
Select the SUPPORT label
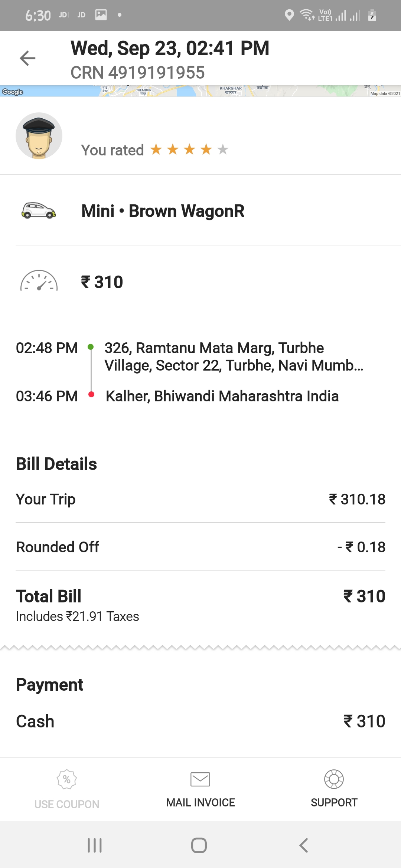(x=334, y=802)
